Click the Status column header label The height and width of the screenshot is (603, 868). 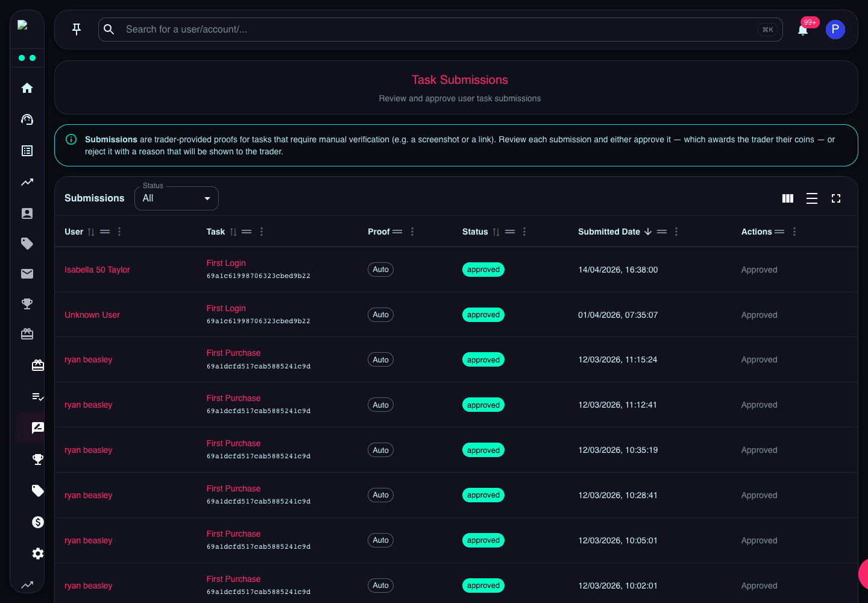pyautogui.click(x=475, y=232)
